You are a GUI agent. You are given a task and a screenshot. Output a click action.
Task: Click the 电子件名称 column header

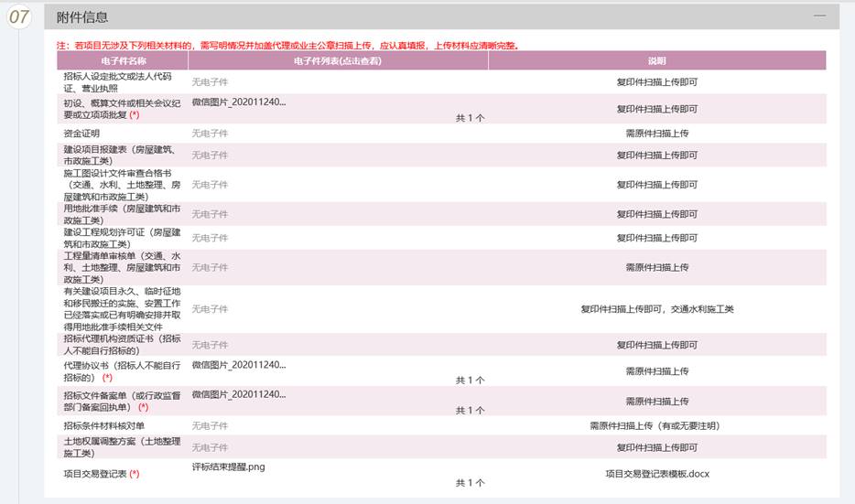click(123, 60)
